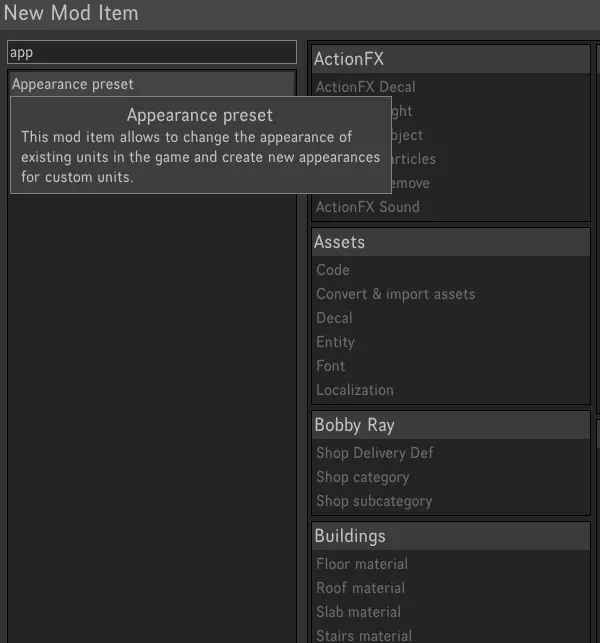Choose the Roof material item
The image size is (600, 643).
[361, 588]
